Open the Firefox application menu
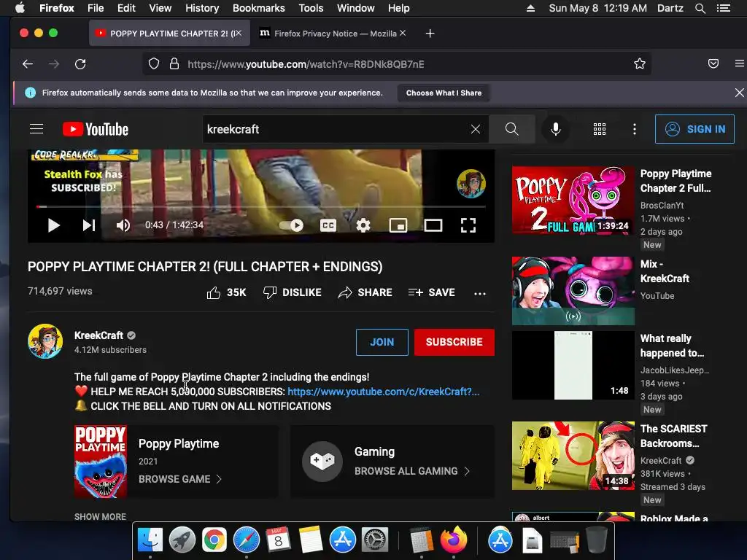The height and width of the screenshot is (560, 747). coord(740,64)
